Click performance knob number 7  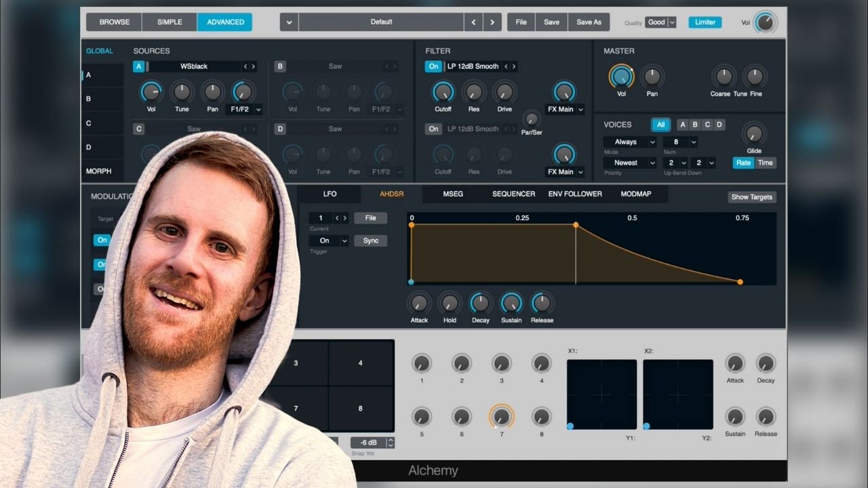pos(502,416)
